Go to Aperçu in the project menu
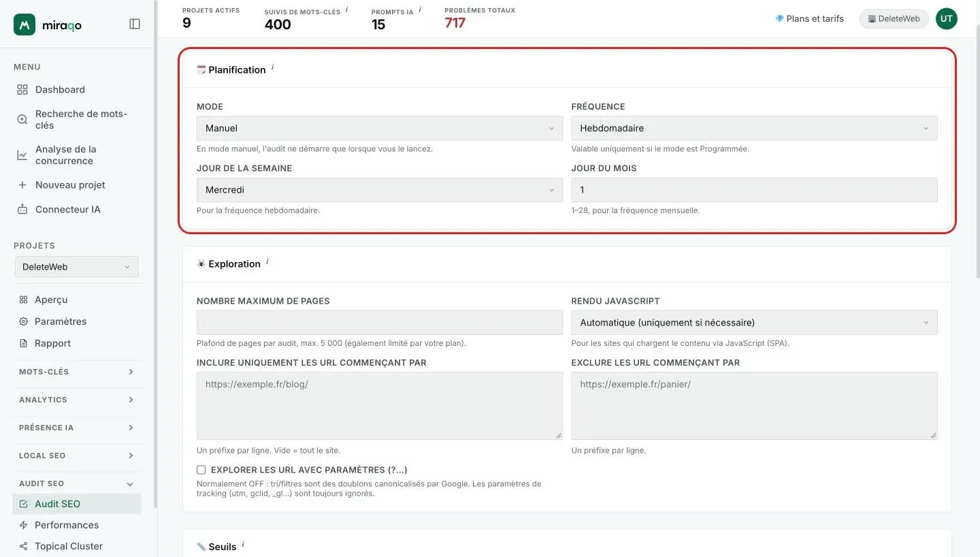 (x=51, y=300)
